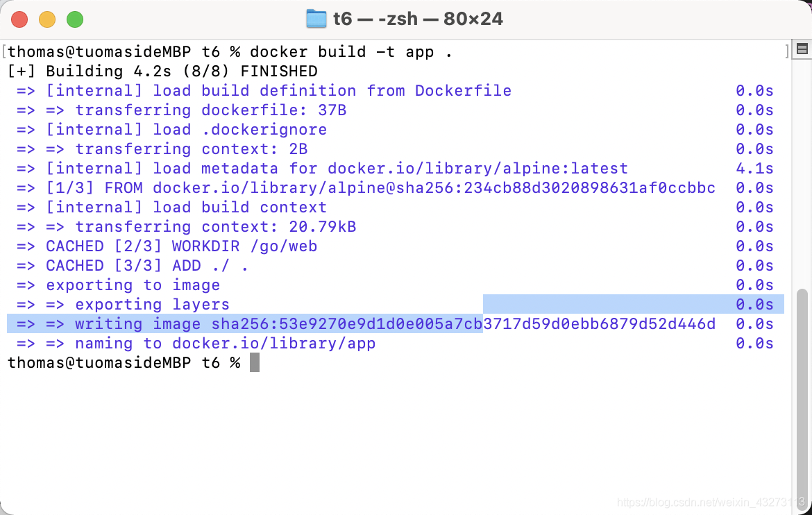Screen dimensions: 812x515
Task: Click the window title "t6 — -zsh — 80×24"
Action: [418, 19]
